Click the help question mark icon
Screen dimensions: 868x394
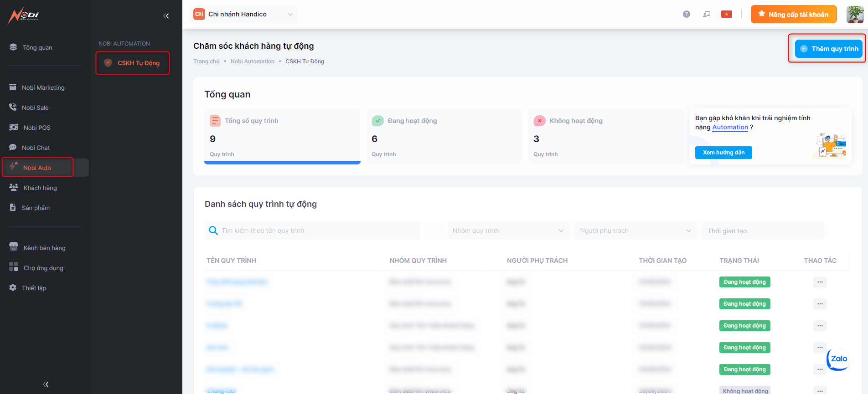pos(686,14)
